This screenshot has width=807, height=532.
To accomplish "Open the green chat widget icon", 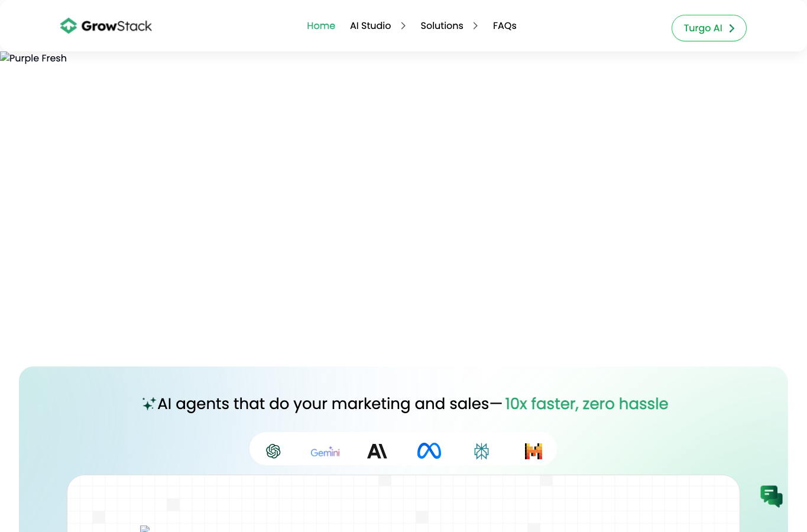I will coord(772,496).
